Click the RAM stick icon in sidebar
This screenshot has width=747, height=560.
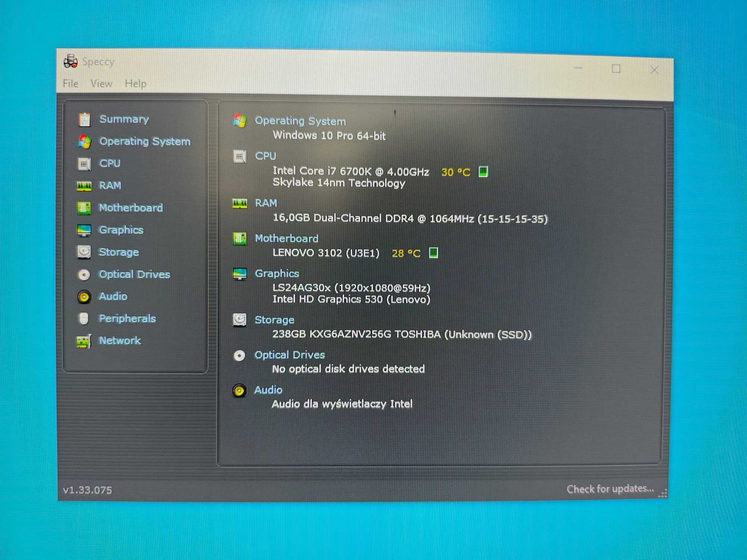pos(84,186)
